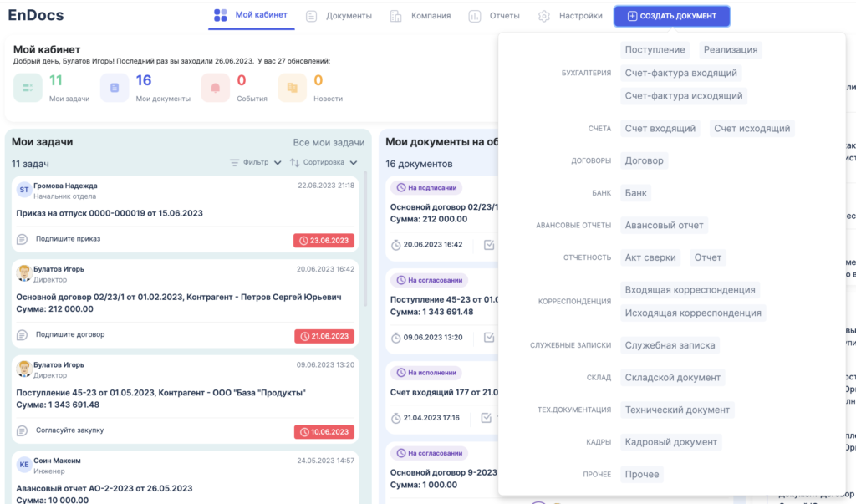
Task: Tick the checkbox icon beside 20.06.2023 16:42
Action: pos(488,245)
